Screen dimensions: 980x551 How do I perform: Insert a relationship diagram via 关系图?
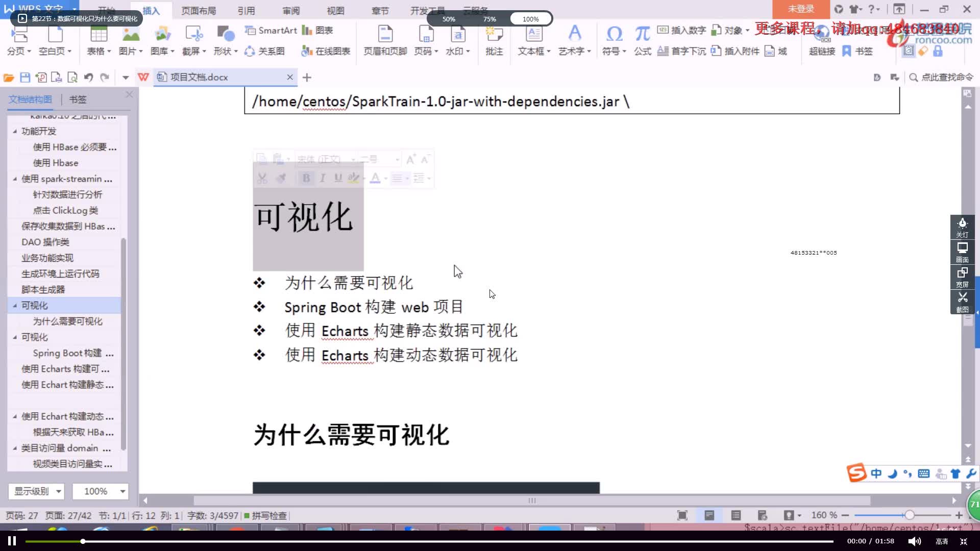pyautogui.click(x=265, y=51)
